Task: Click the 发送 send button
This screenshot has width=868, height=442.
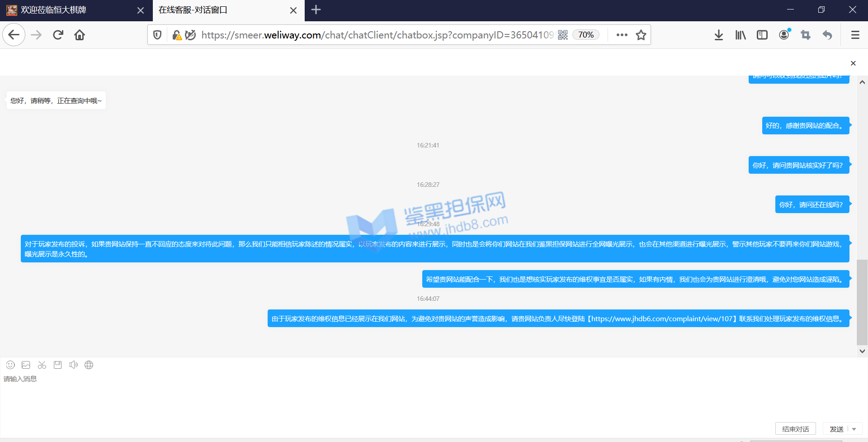Action: point(836,429)
